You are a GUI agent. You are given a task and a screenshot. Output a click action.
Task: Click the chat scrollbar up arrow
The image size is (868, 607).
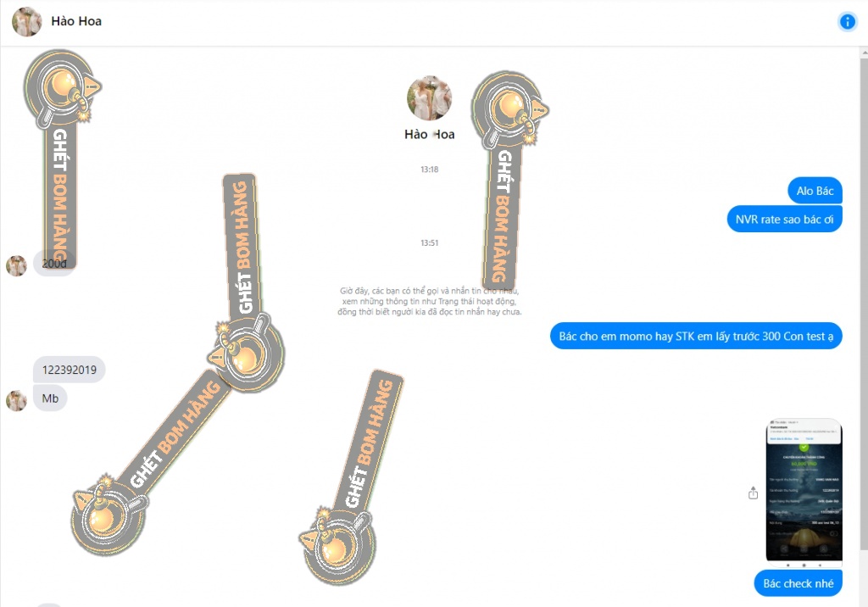tap(864, 53)
